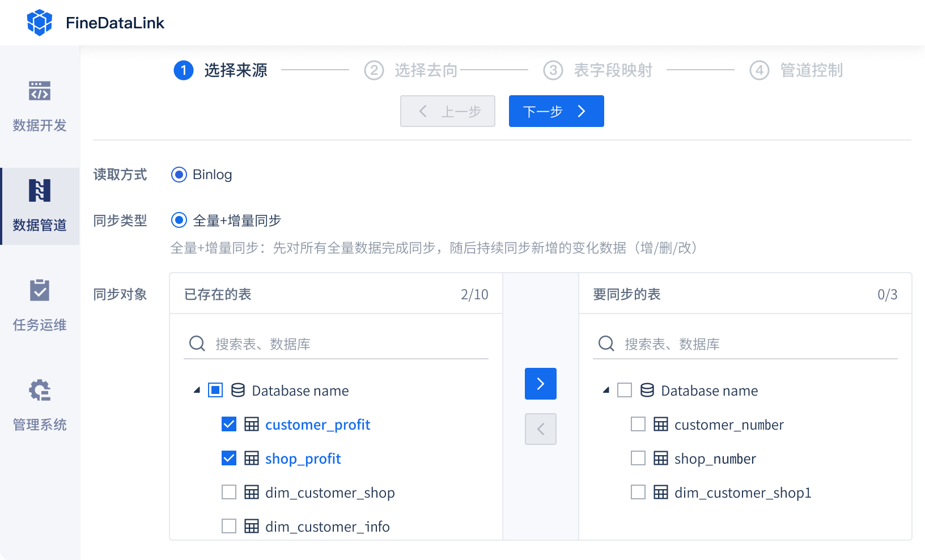925x560 pixels.
Task: Collapse right Database name tree node
Action: 606,390
